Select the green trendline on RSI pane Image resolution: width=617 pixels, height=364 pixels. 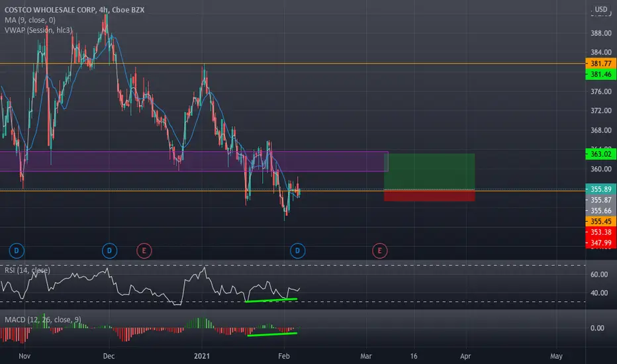271,300
